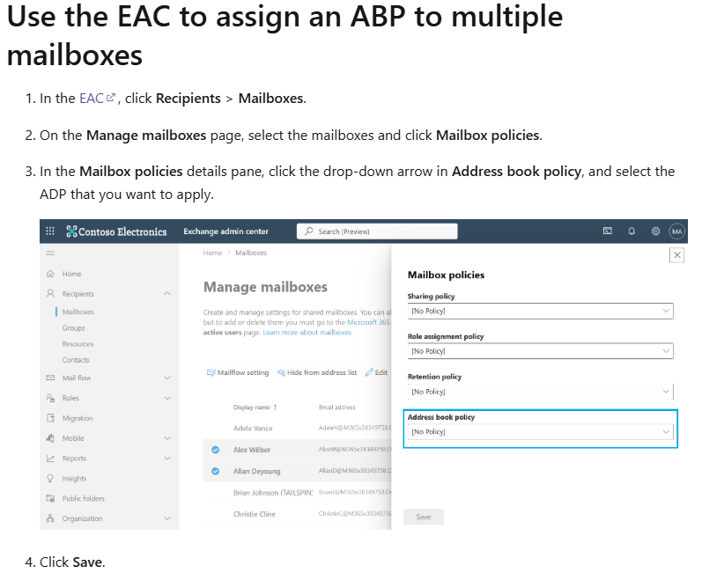Open the app launcher waffle icon

pos(50,231)
